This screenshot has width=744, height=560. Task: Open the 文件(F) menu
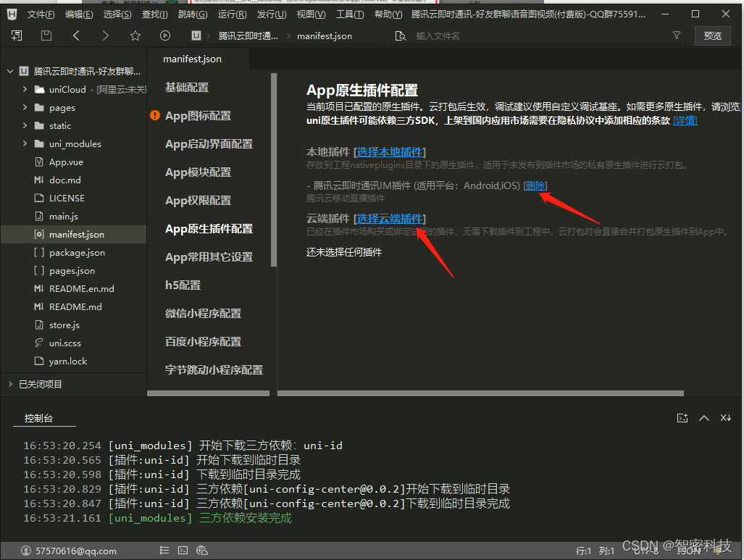[x=41, y=14]
